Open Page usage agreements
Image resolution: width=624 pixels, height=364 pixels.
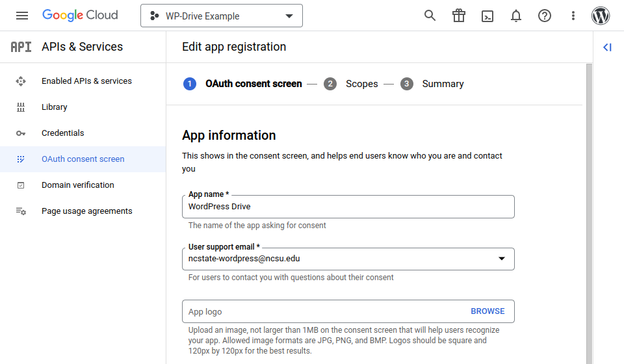(87, 211)
